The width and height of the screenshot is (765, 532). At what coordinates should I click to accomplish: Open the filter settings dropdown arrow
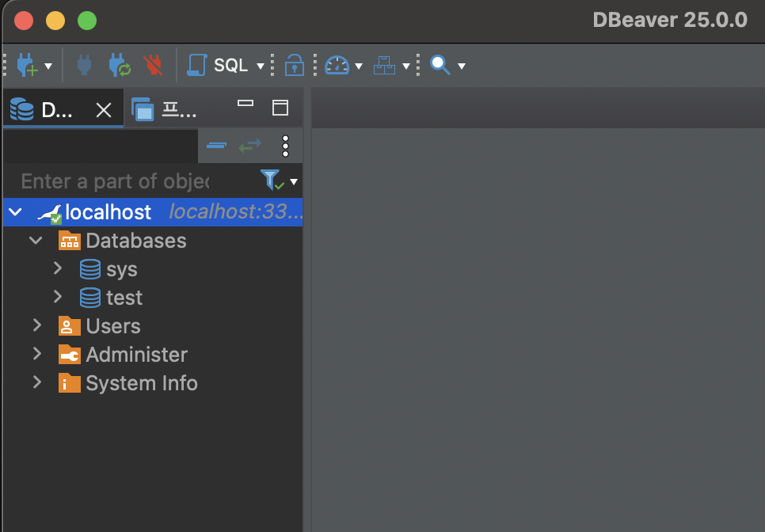(294, 182)
